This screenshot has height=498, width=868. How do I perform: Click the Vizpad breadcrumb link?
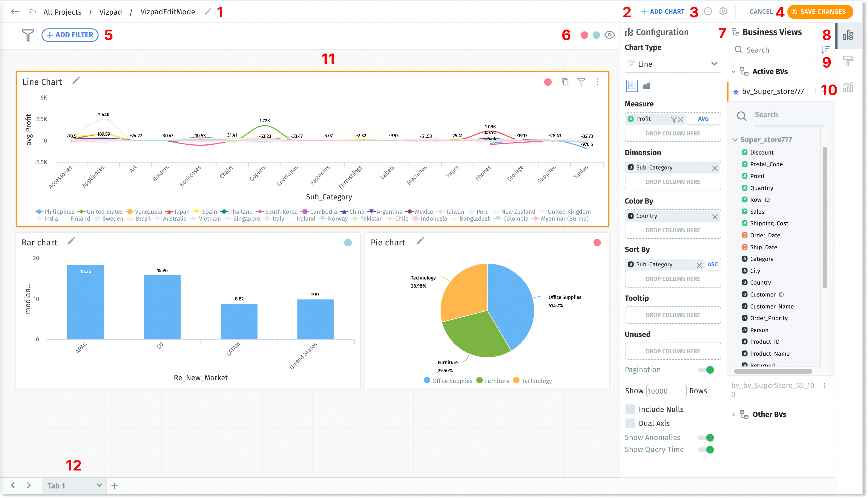(111, 12)
